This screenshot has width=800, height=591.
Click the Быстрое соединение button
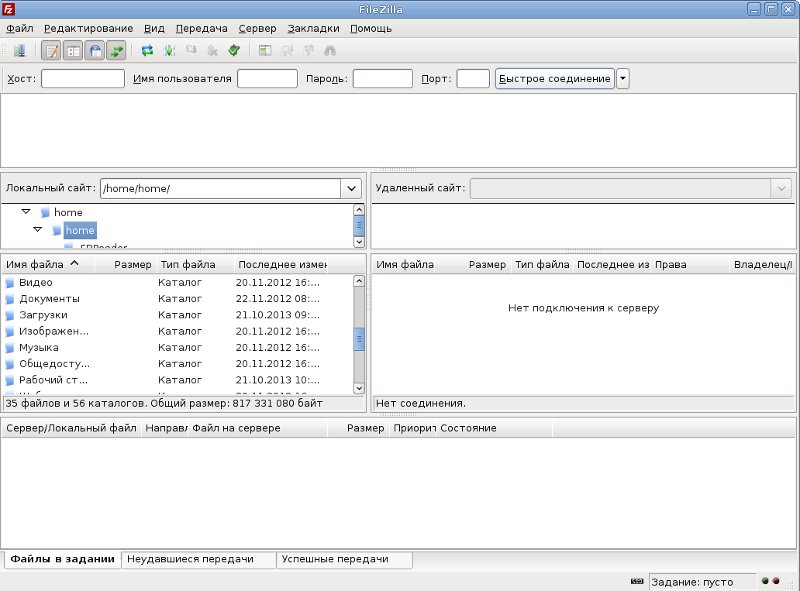tap(554, 79)
